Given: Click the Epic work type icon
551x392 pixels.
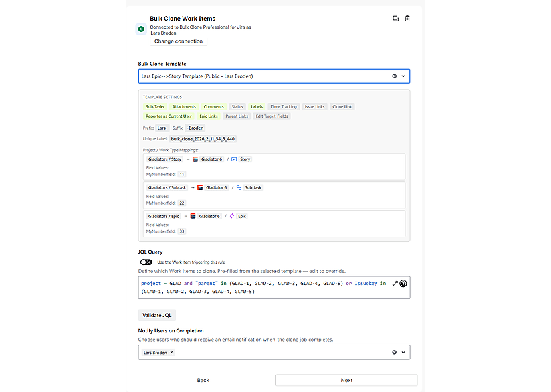Looking at the screenshot, I should [x=232, y=217].
